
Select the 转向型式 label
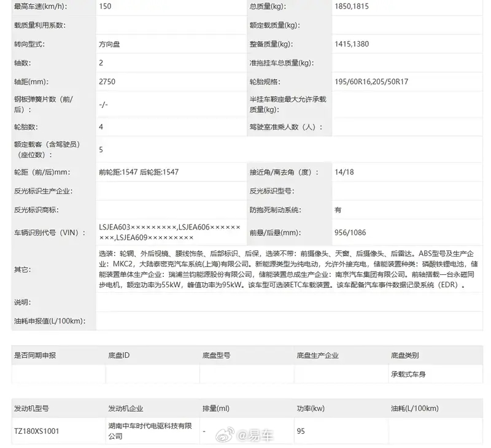tap(29, 44)
